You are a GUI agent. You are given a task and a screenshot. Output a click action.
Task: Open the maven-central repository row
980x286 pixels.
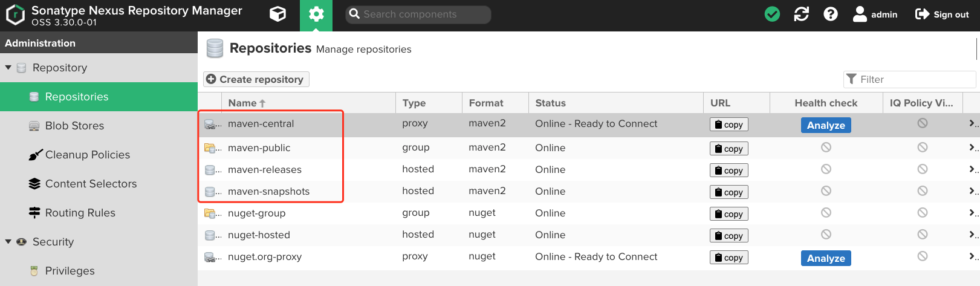pos(589,125)
